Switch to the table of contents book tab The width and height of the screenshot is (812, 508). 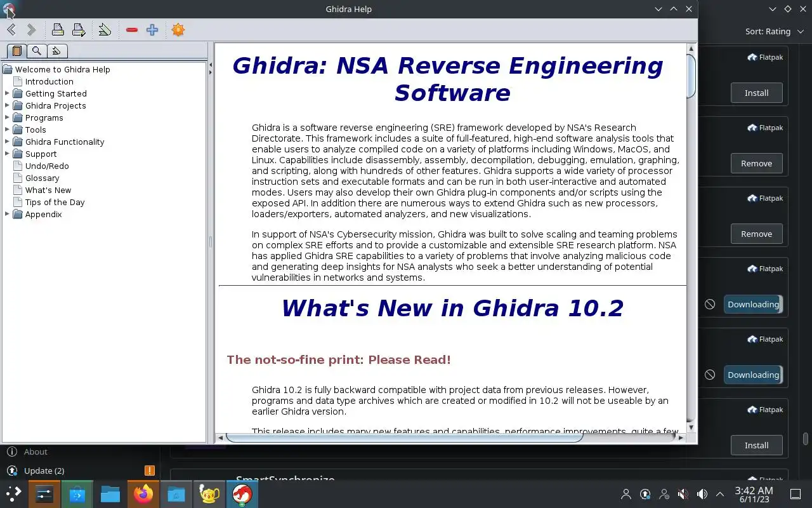point(17,51)
